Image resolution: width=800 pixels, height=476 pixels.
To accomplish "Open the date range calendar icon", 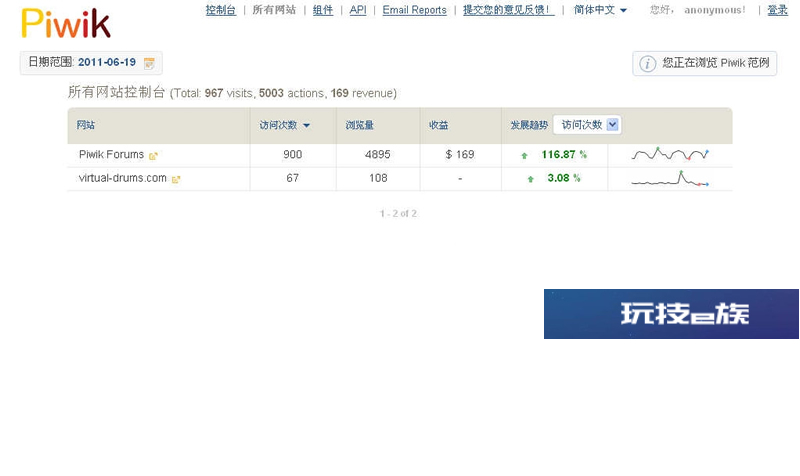I will click(149, 63).
